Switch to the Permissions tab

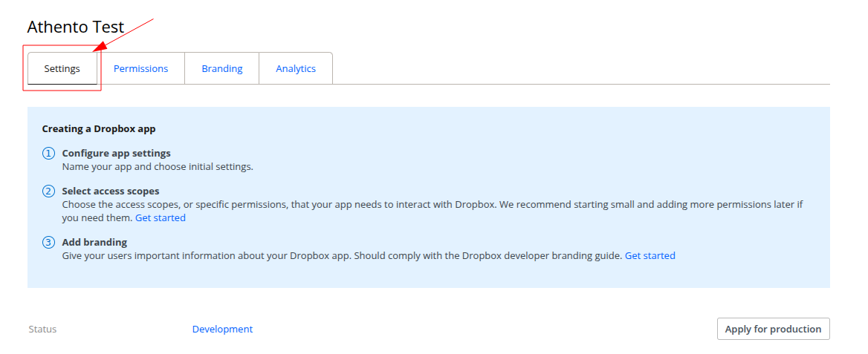pos(140,69)
